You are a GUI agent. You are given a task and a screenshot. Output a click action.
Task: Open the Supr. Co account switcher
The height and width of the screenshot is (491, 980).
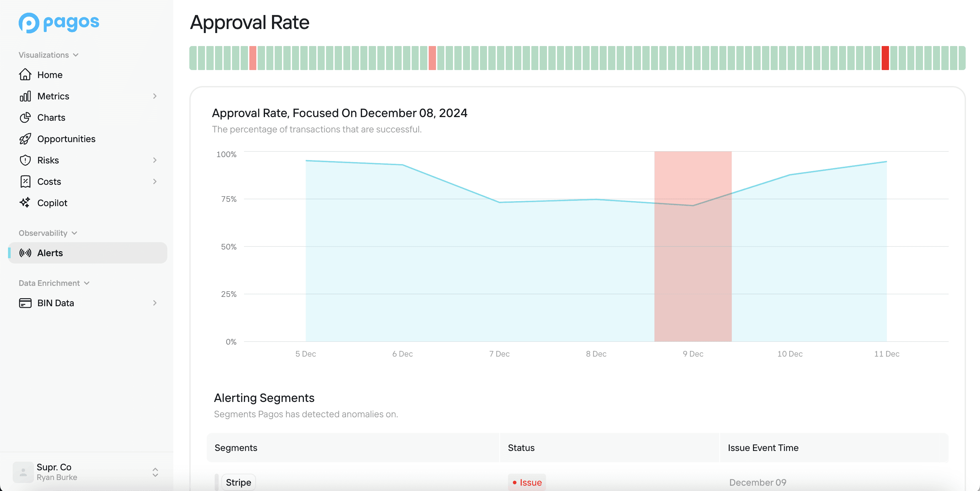(155, 472)
